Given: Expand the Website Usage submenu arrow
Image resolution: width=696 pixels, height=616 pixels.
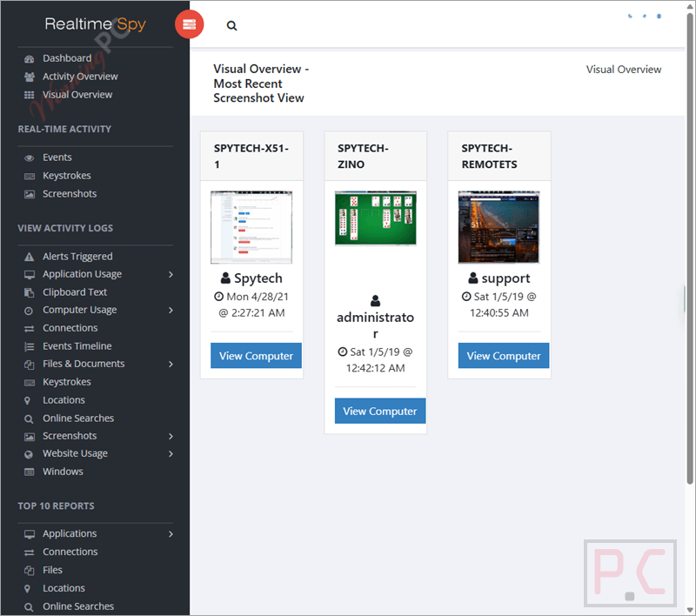Looking at the screenshot, I should 171,453.
